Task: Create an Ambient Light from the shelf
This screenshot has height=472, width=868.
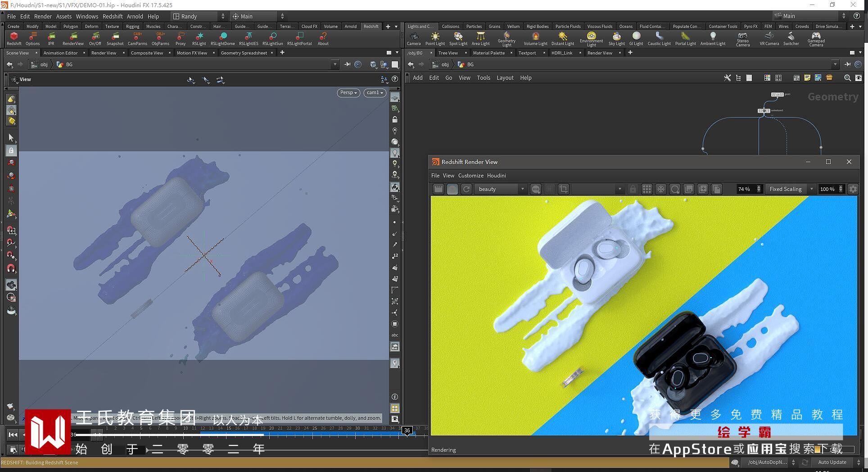Action: tap(713, 39)
